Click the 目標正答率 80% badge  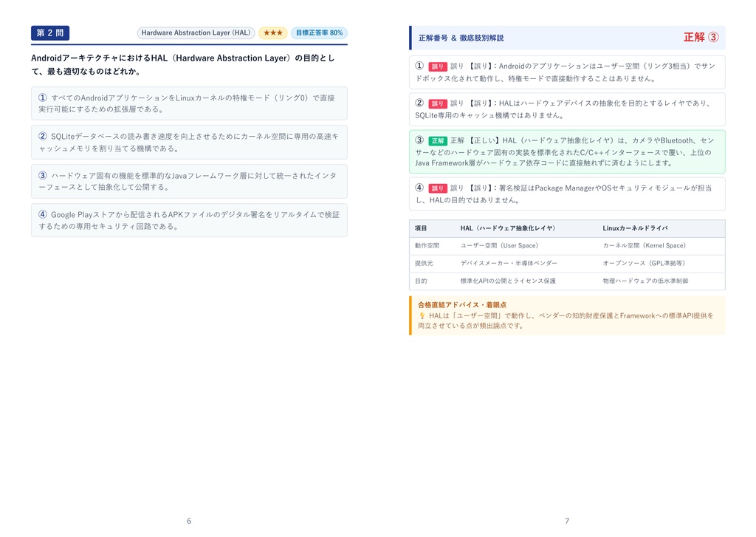(x=319, y=33)
